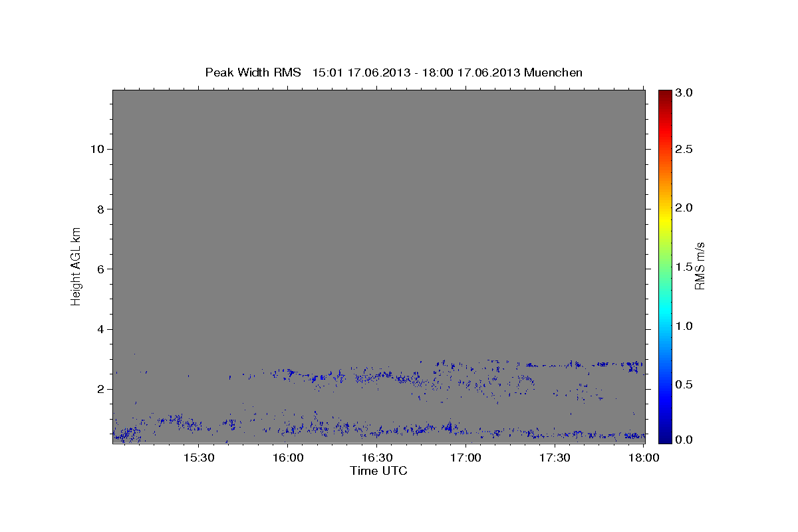Screen dimensions: 798x532
Task: Click the colorbar value 3.0
Action: pos(685,92)
